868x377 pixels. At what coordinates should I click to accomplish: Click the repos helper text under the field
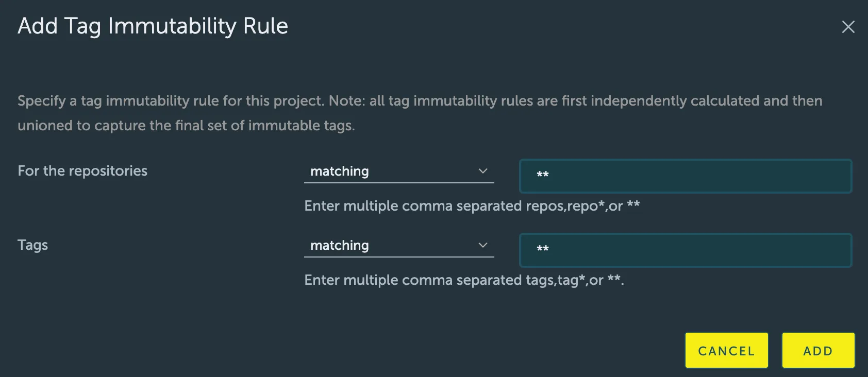click(x=472, y=206)
